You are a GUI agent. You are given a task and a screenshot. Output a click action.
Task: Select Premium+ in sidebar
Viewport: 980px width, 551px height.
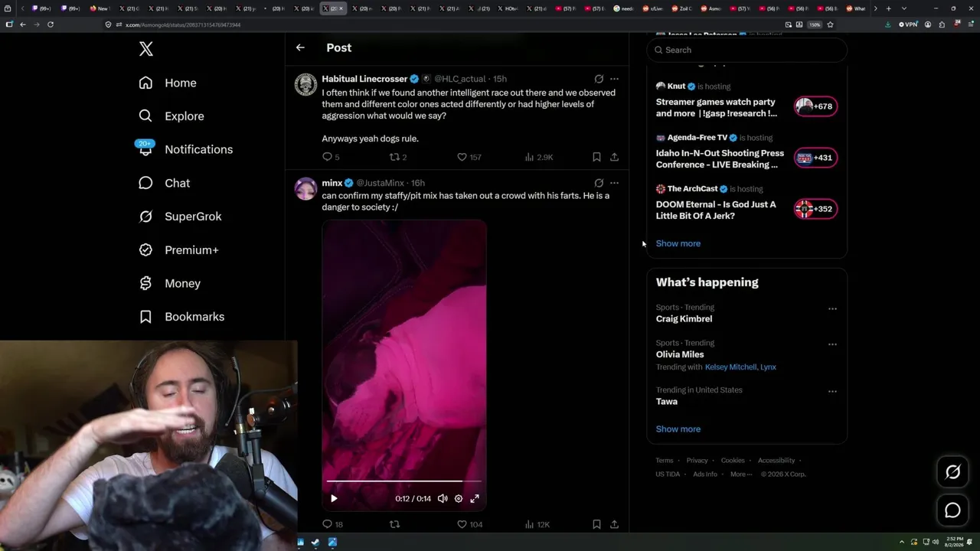pyautogui.click(x=178, y=250)
